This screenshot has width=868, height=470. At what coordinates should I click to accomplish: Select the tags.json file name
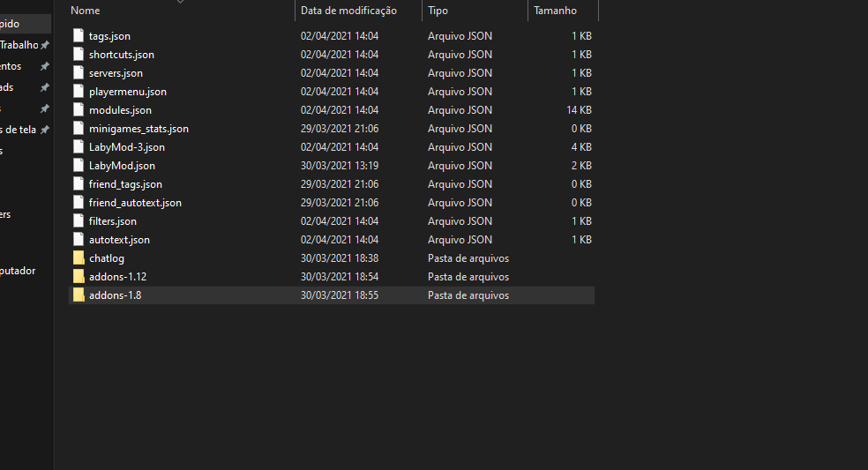pyautogui.click(x=109, y=36)
